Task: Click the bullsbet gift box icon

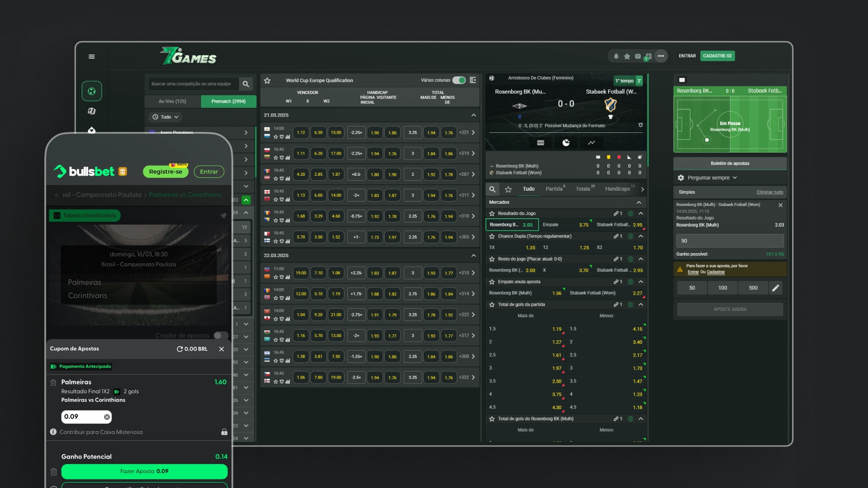Action: (x=123, y=172)
